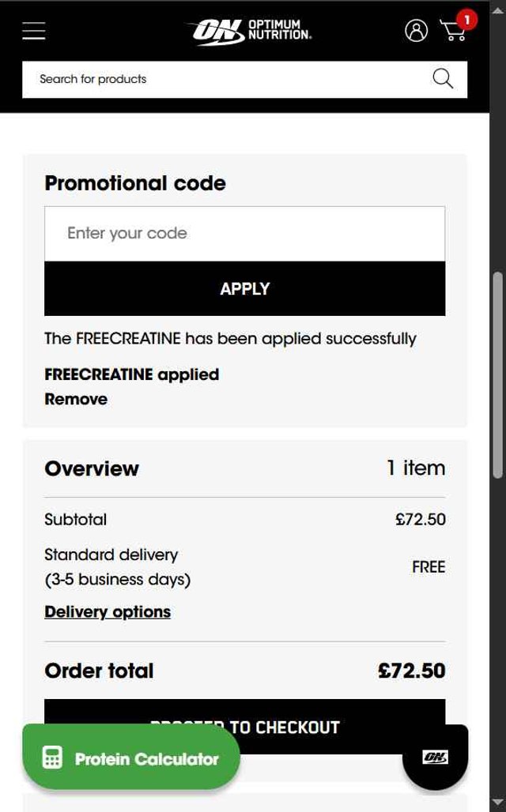Open the shopping cart icon
The width and height of the screenshot is (506, 812).
451,32
